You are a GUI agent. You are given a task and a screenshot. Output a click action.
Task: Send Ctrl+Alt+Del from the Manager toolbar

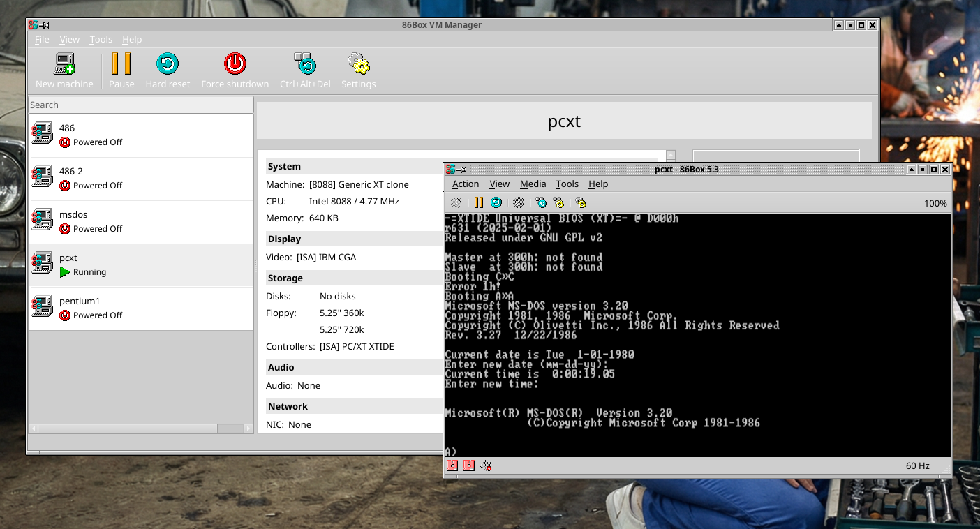(305, 64)
